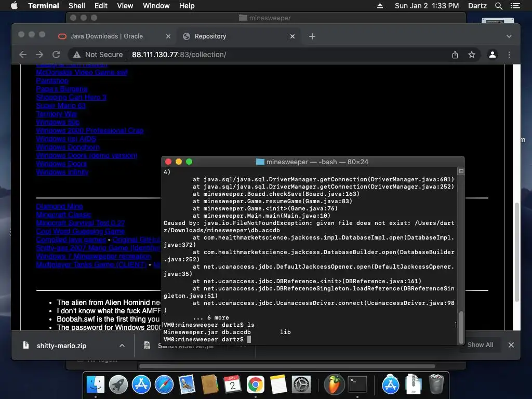Open Chrome profile avatar menu
This screenshot has width=532, height=399.
(493, 55)
